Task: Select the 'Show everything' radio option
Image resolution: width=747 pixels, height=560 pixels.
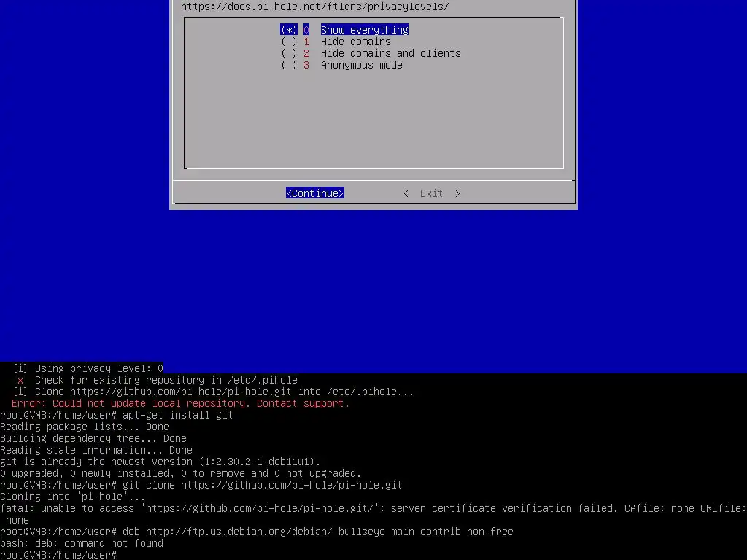Action: 344,30
